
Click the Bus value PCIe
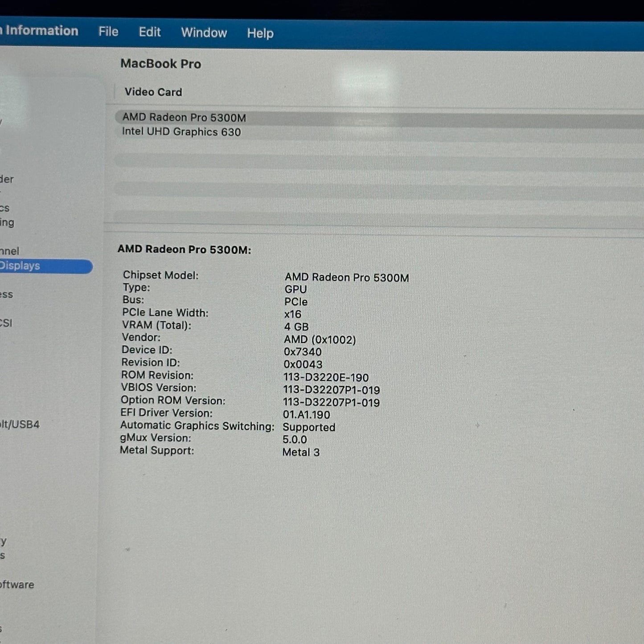(x=296, y=302)
